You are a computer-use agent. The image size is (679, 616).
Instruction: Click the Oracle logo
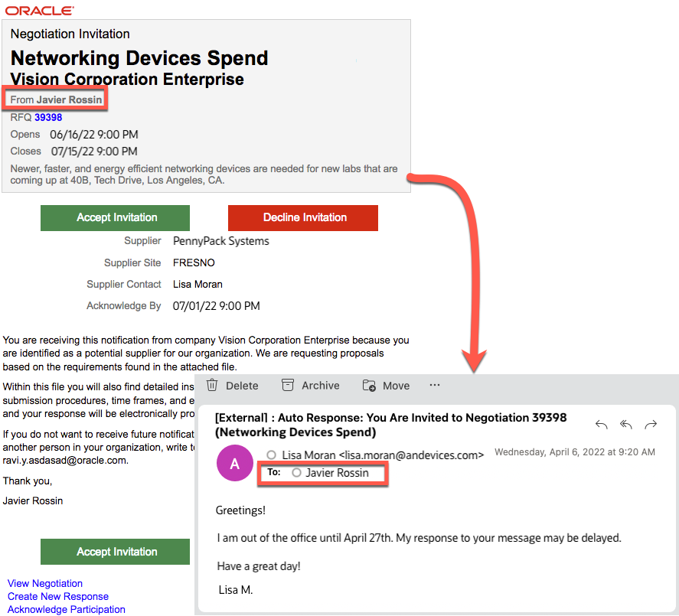pyautogui.click(x=39, y=11)
